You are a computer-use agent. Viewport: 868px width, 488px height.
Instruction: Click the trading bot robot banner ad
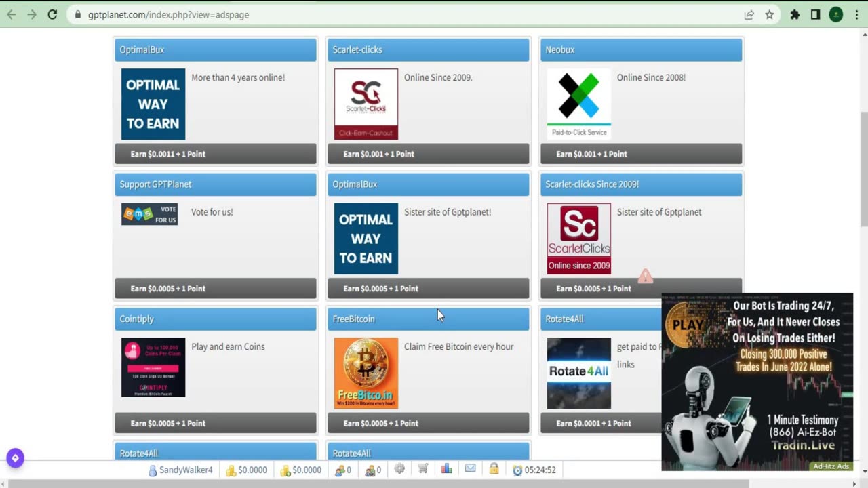click(x=757, y=382)
